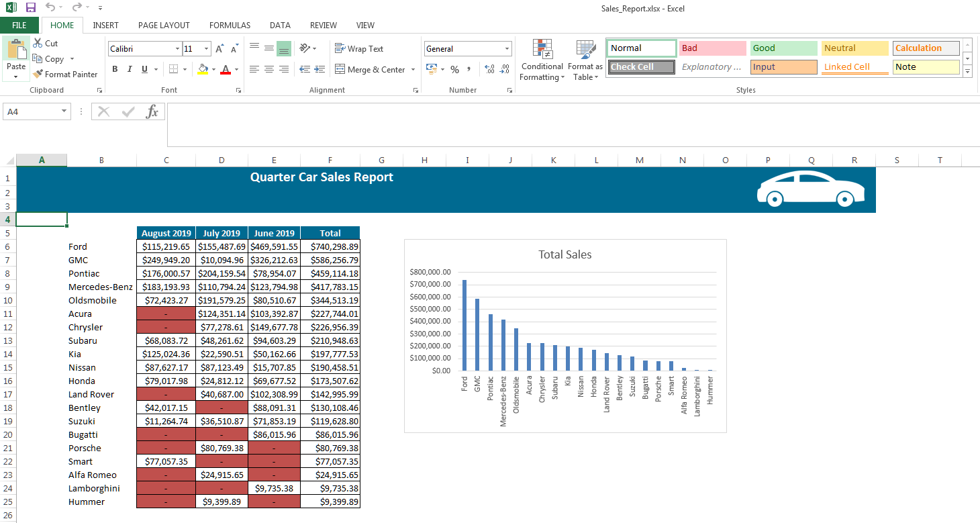This screenshot has height=523, width=980.
Task: Toggle bold formatting
Action: pos(114,68)
